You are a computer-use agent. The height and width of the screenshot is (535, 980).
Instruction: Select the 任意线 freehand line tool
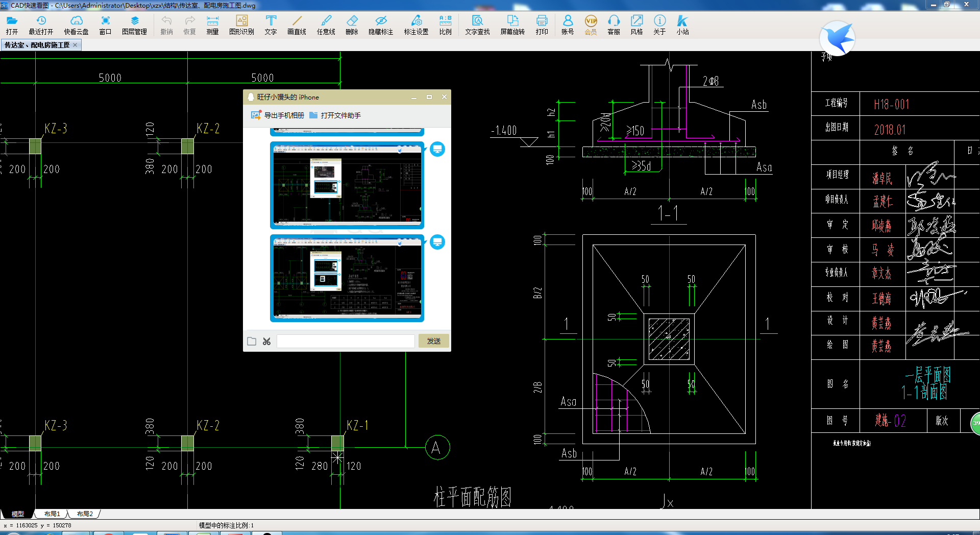click(326, 25)
